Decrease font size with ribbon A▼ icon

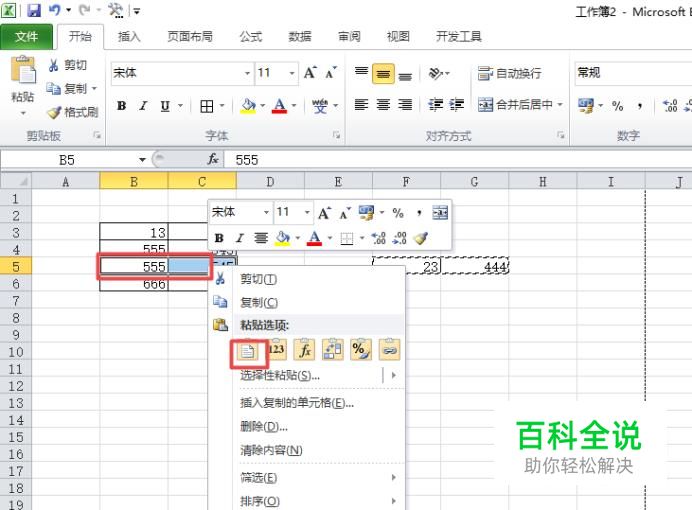click(331, 72)
